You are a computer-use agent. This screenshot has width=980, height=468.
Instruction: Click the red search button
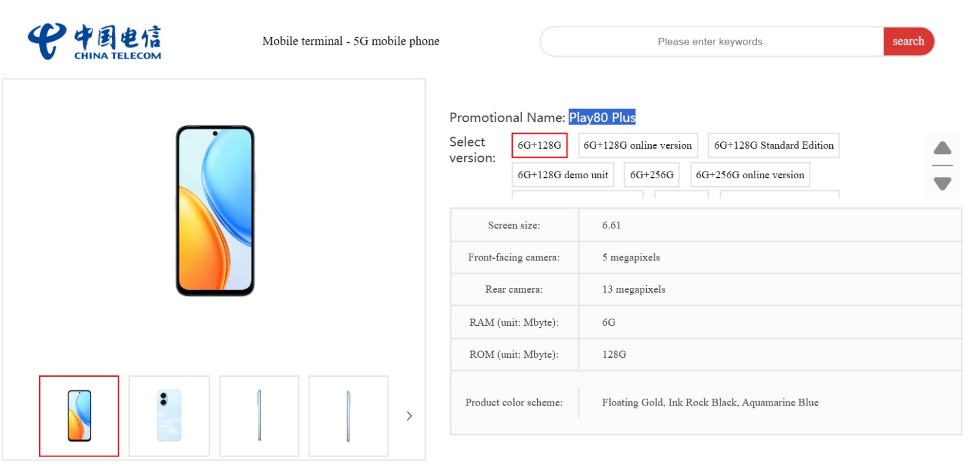coord(908,42)
